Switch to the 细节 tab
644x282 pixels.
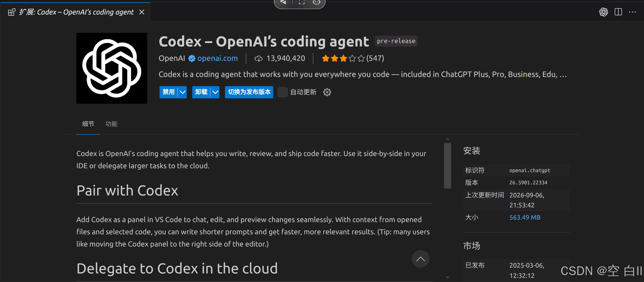88,124
